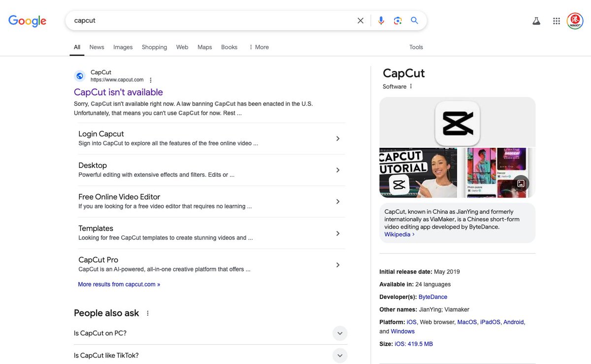Open the Login Capcut sitelink
The height and width of the screenshot is (364, 591).
click(101, 134)
